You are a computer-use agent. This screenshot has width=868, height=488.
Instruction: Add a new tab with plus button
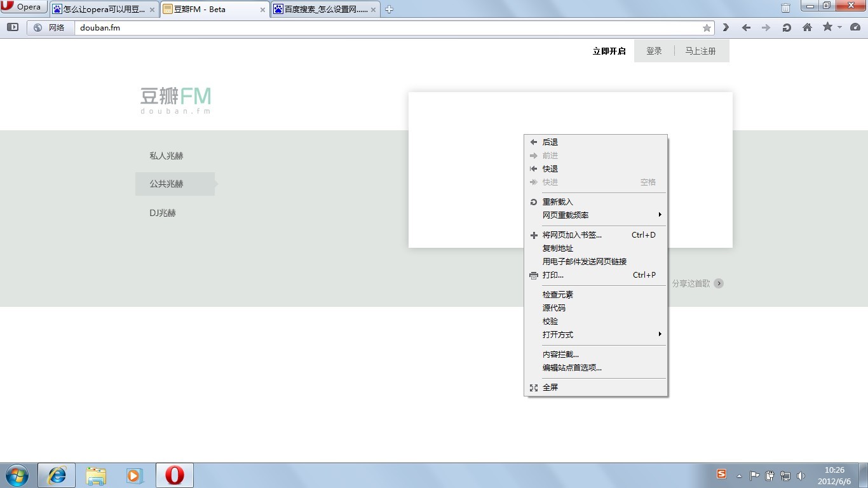389,9
